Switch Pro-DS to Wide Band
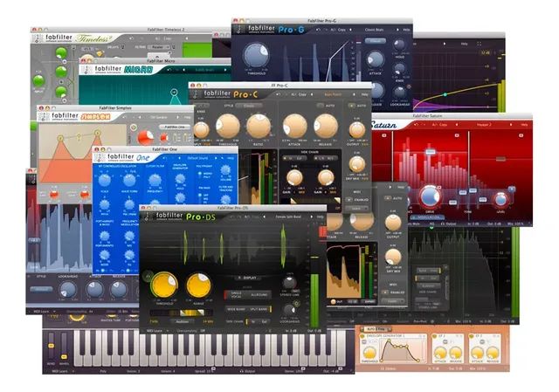 (x=236, y=309)
